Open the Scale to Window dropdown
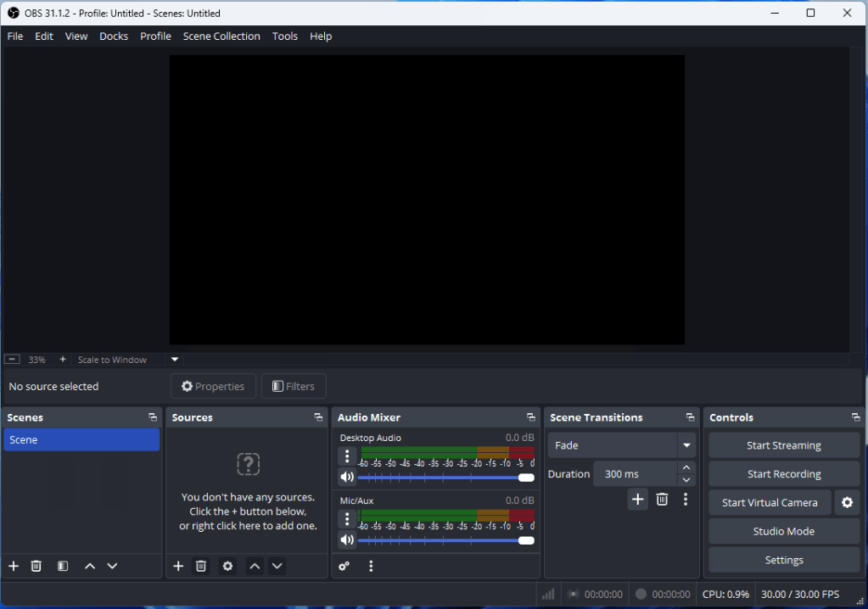 (x=175, y=360)
